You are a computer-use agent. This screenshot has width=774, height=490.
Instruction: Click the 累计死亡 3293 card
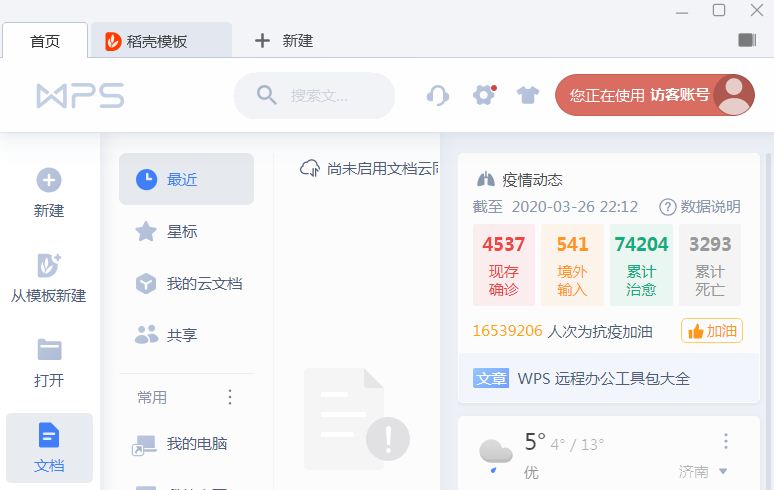pyautogui.click(x=710, y=265)
